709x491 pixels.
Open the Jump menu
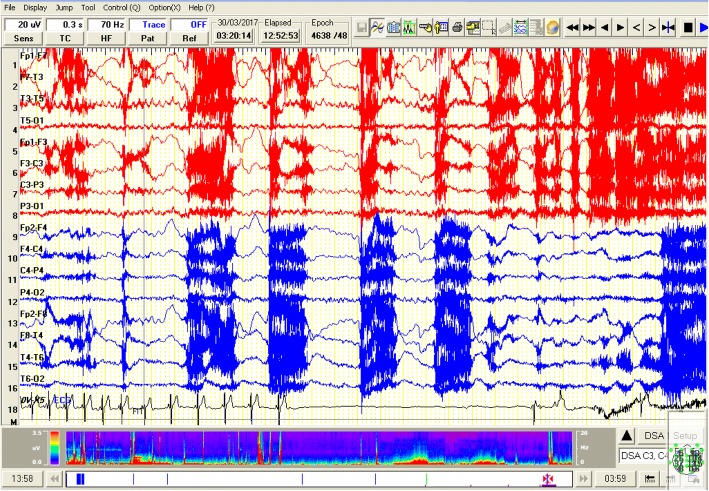63,7
